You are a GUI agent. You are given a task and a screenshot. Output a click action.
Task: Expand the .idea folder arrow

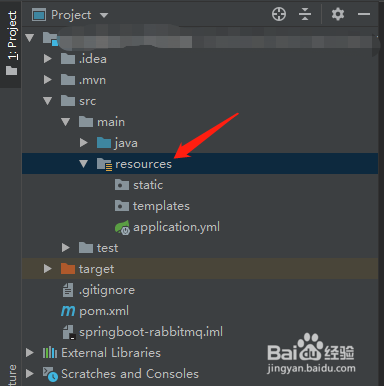click(x=48, y=59)
